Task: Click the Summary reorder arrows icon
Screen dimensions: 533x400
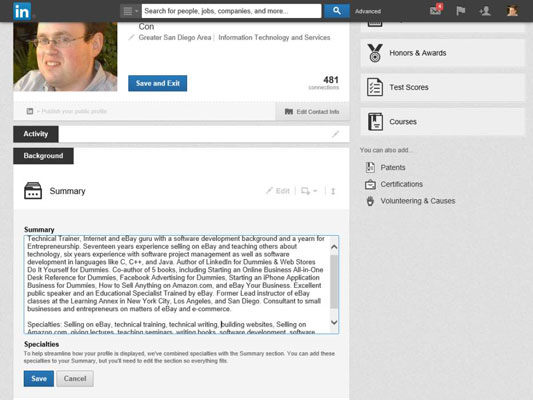Action: pyautogui.click(x=333, y=191)
